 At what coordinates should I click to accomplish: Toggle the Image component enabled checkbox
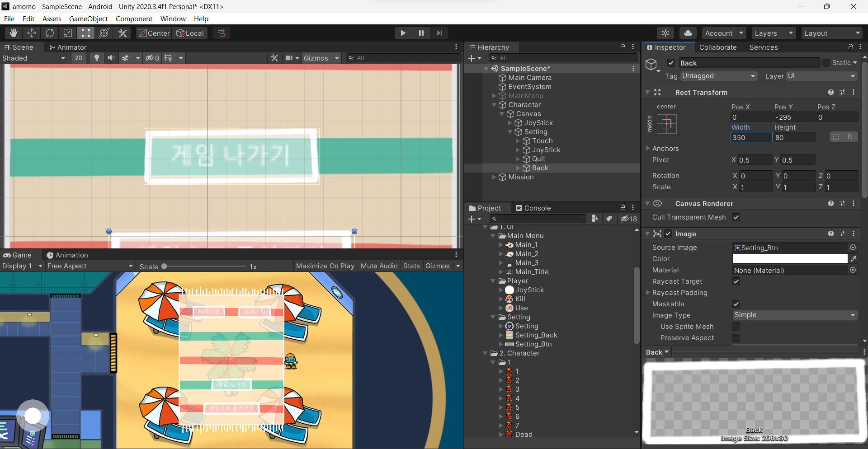[668, 234]
